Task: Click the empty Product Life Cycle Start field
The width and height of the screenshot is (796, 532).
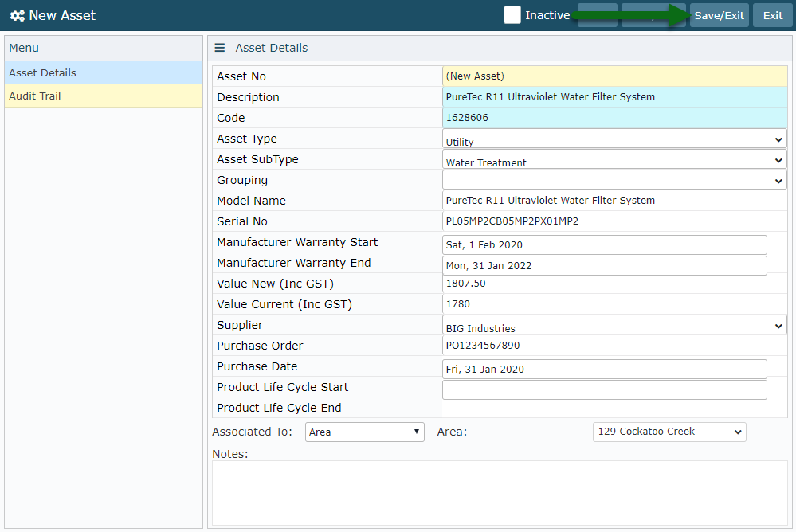Action: point(605,390)
